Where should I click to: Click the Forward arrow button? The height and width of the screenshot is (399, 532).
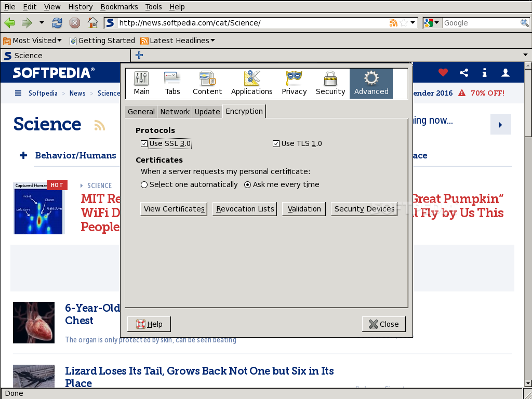coord(26,23)
